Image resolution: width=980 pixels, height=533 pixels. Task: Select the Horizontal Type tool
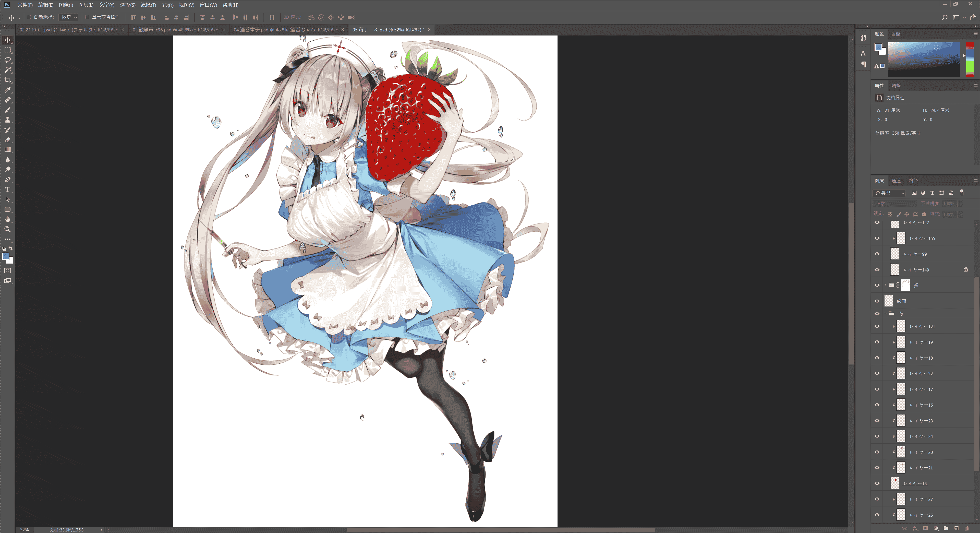point(8,189)
